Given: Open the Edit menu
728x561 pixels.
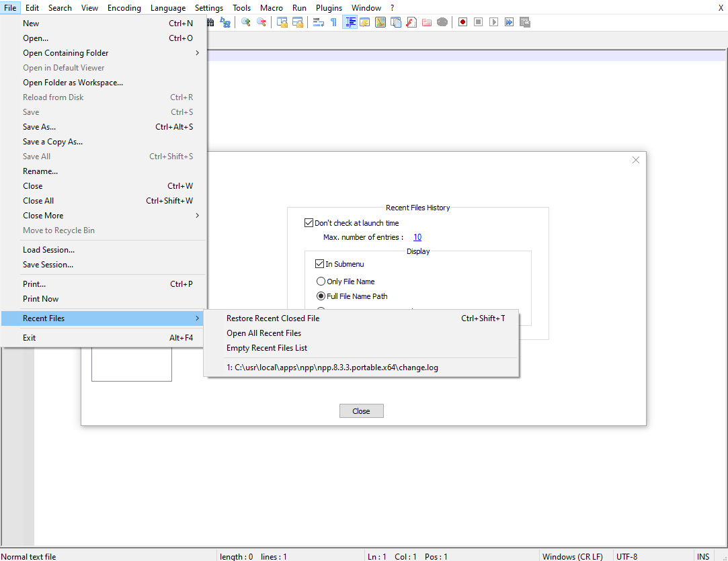Looking at the screenshot, I should pos(32,8).
